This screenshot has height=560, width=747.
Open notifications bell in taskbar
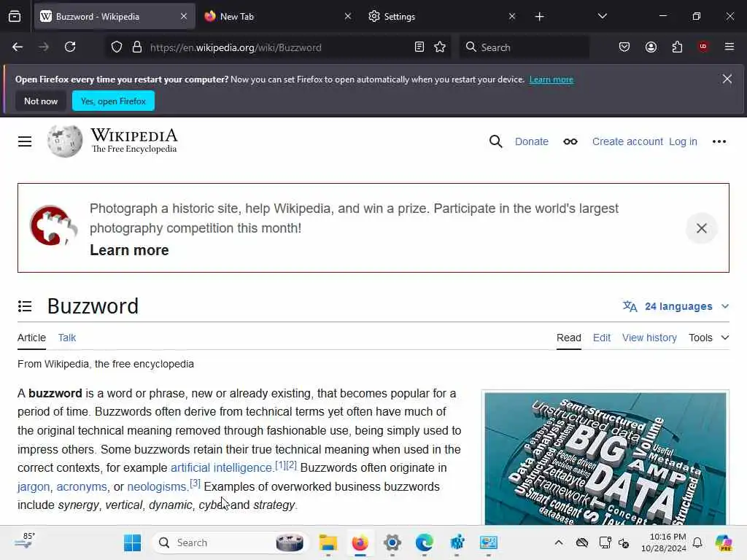click(697, 542)
